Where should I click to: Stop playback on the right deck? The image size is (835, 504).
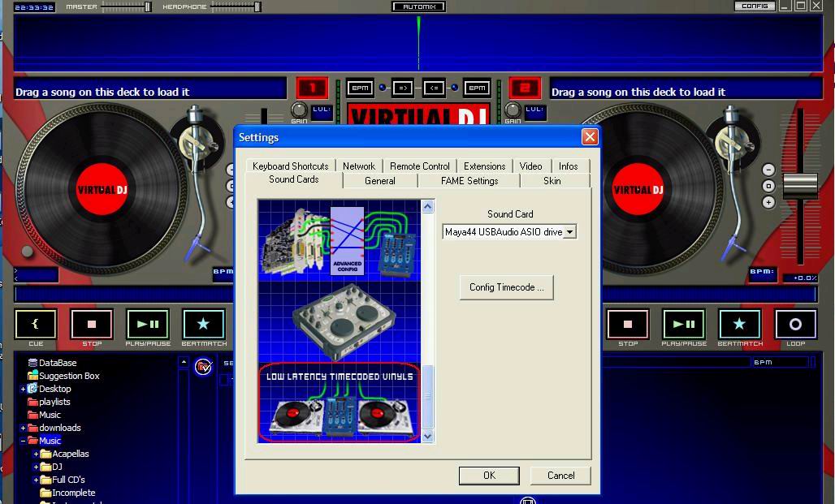[628, 324]
